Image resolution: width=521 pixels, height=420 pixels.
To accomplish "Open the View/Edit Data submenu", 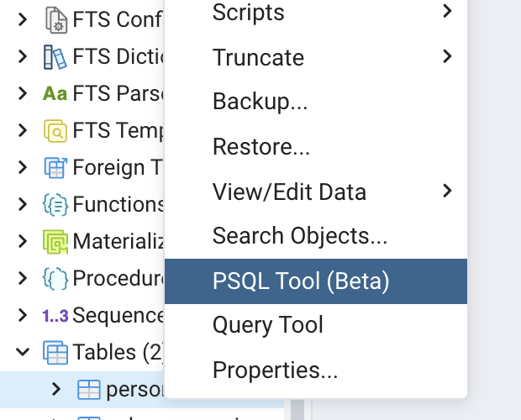I will (289, 192).
